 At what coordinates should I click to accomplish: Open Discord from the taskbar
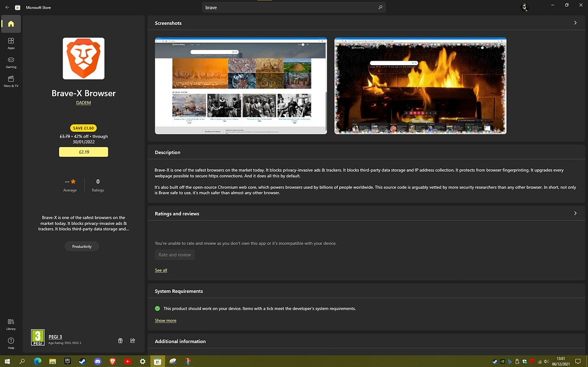point(97,361)
